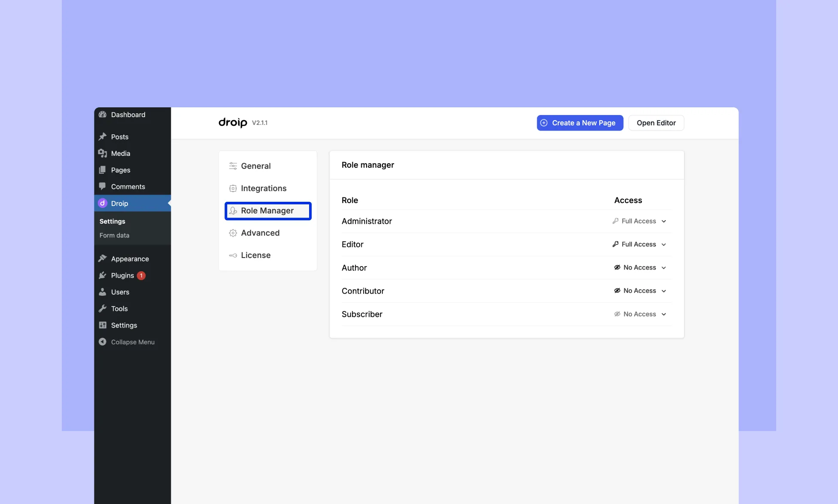Screen dimensions: 838x504
Task: Click the V2.1.1 version label
Action: (x=260, y=123)
